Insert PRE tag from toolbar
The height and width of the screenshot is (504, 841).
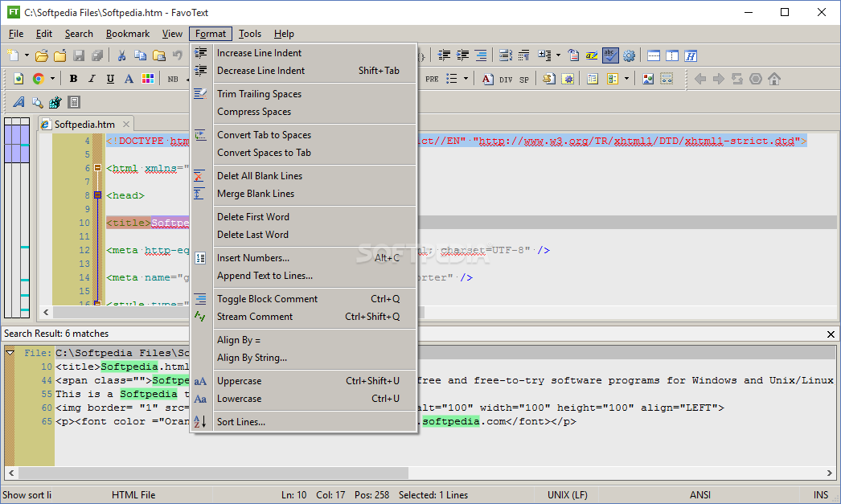pos(432,79)
